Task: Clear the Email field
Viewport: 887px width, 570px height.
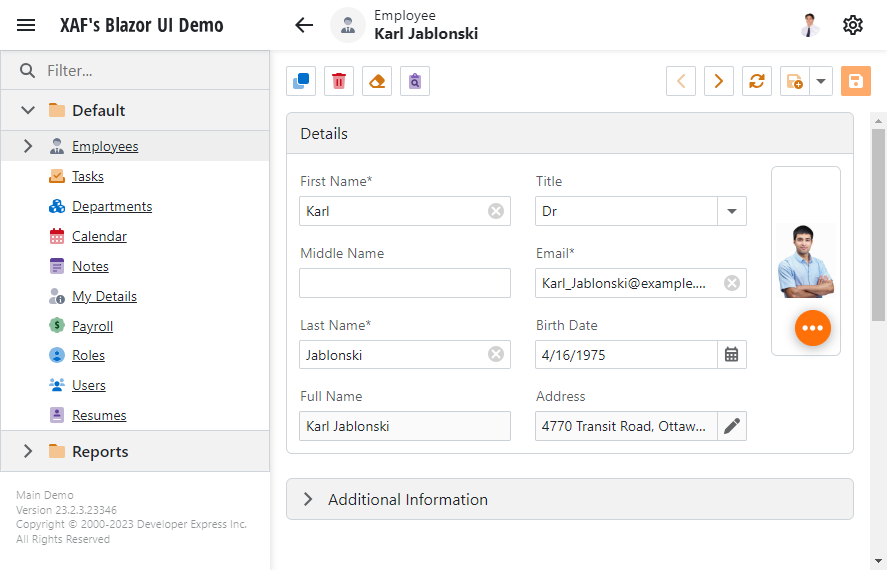Action: [x=732, y=283]
